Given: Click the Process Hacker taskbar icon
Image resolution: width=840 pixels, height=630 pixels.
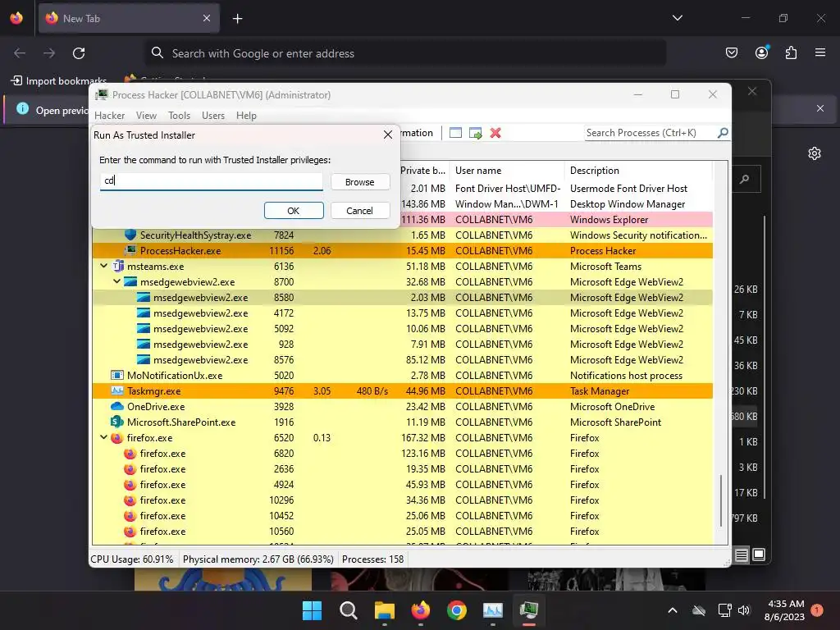Looking at the screenshot, I should click(x=529, y=610).
